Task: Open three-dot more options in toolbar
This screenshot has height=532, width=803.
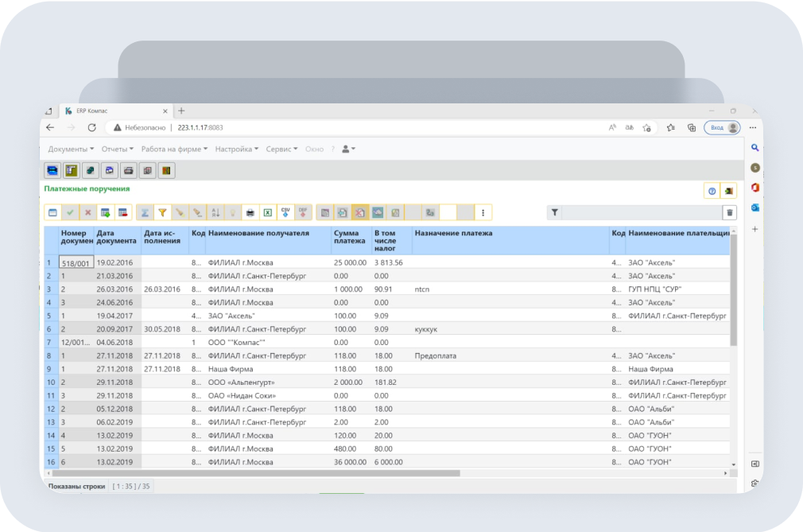Action: pyautogui.click(x=483, y=212)
